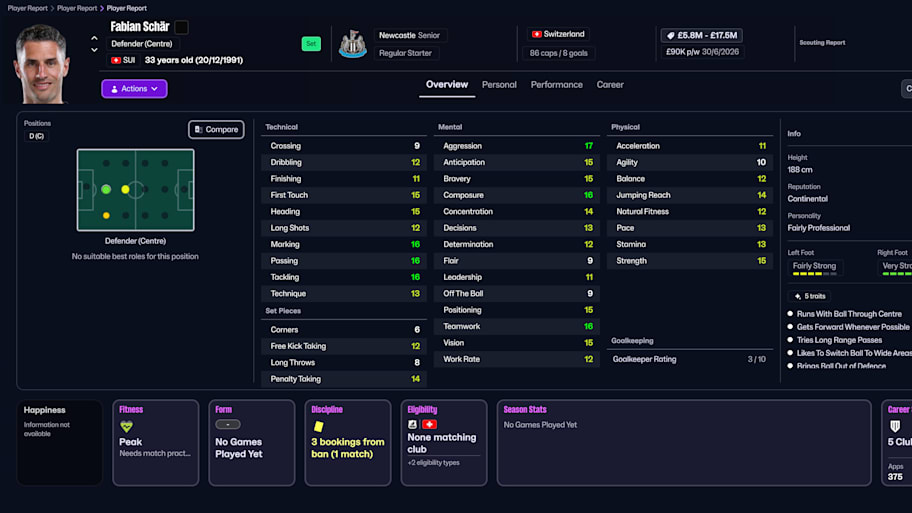
Task: Click the price tag icon beside £5.8M - £17.5M
Action: tap(670, 35)
